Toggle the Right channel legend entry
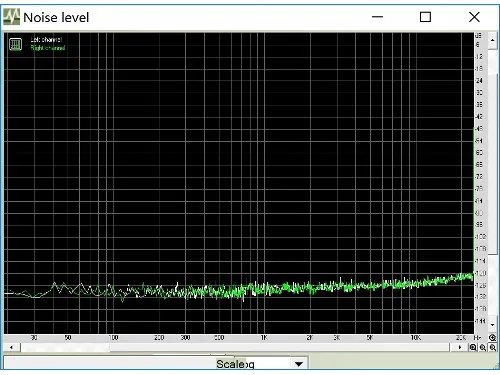500x375 pixels. [48, 48]
